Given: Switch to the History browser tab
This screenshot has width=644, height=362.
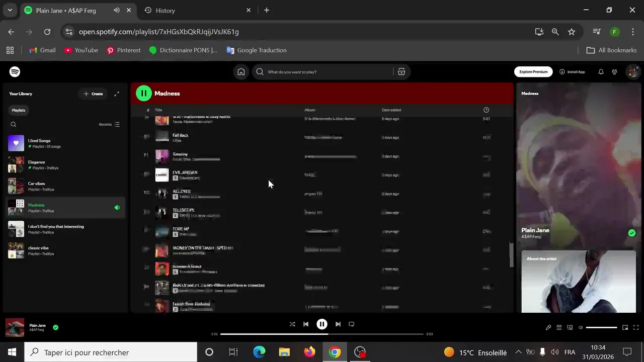Looking at the screenshot, I should tap(197, 10).
